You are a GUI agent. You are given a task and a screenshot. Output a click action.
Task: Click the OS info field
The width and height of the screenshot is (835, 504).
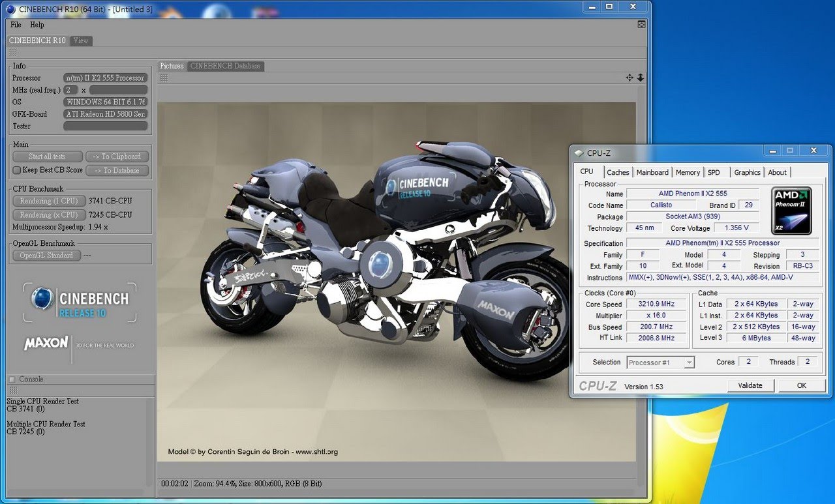click(106, 102)
